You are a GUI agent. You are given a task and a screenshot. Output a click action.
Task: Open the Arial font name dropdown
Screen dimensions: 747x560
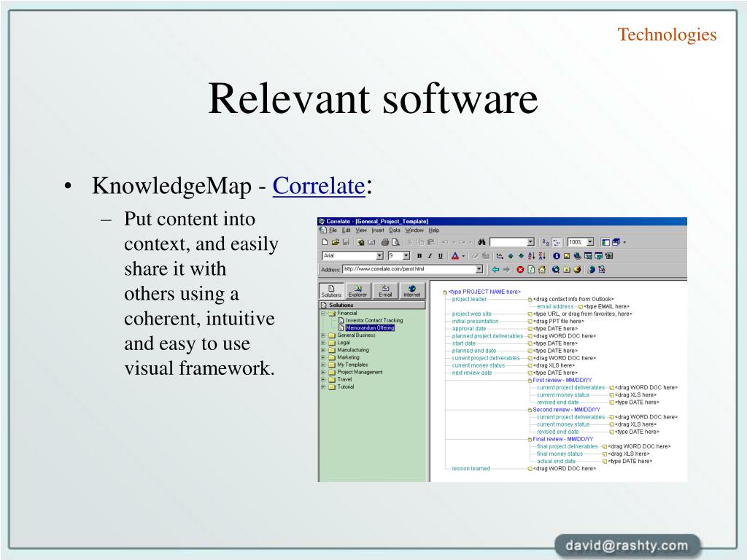[x=379, y=256]
